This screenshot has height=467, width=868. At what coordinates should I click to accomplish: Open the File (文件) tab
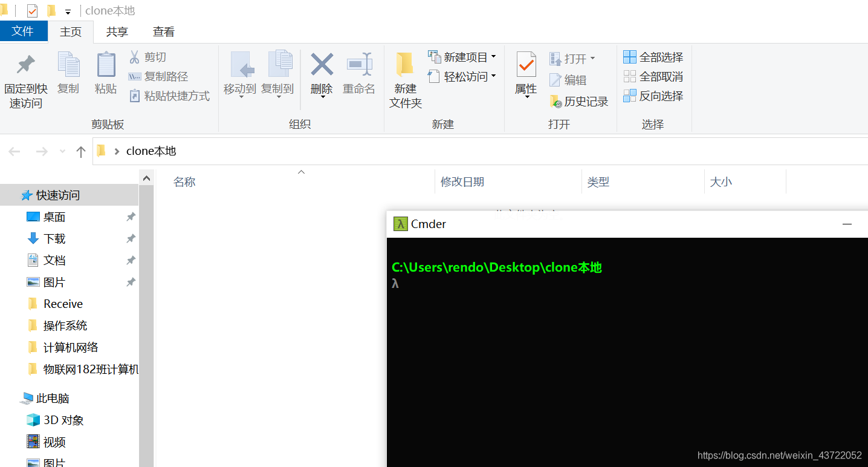click(x=24, y=31)
